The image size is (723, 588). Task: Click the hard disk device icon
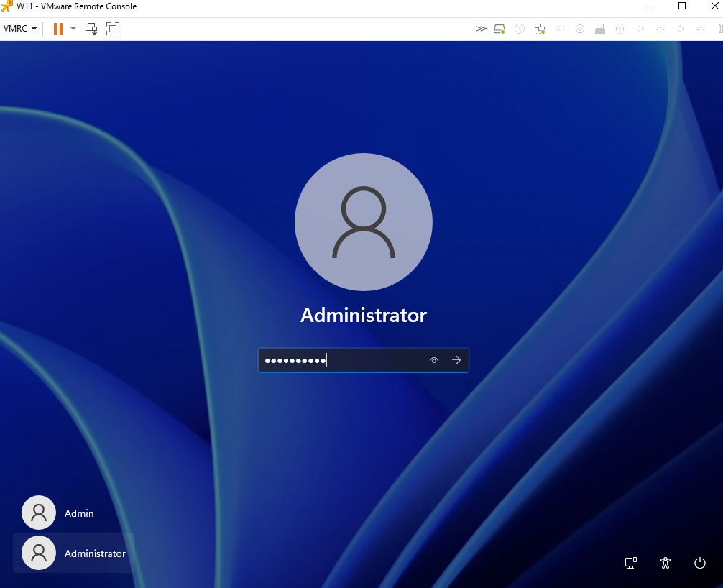click(499, 29)
